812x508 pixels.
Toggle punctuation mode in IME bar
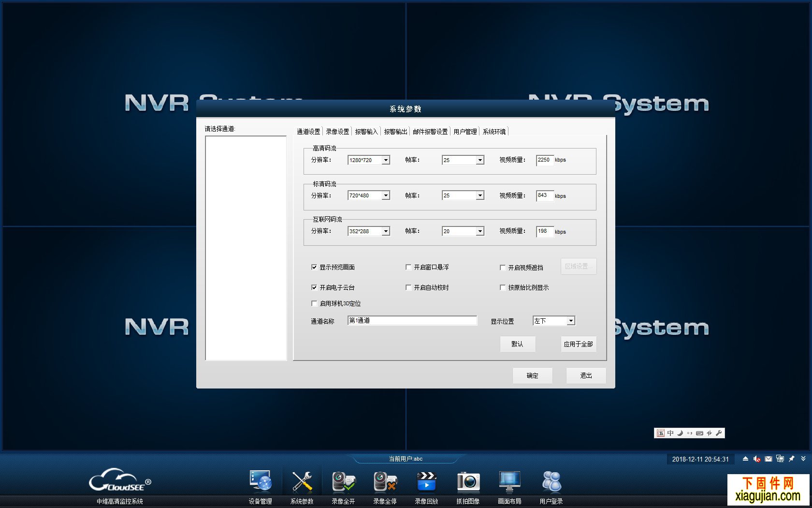[690, 433]
